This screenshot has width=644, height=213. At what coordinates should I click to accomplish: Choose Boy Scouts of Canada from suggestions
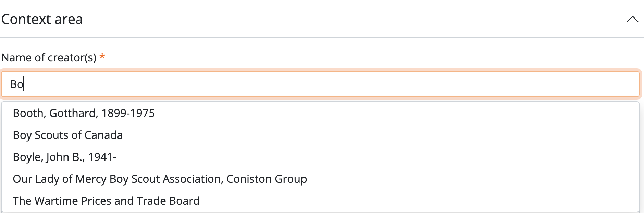coord(68,135)
